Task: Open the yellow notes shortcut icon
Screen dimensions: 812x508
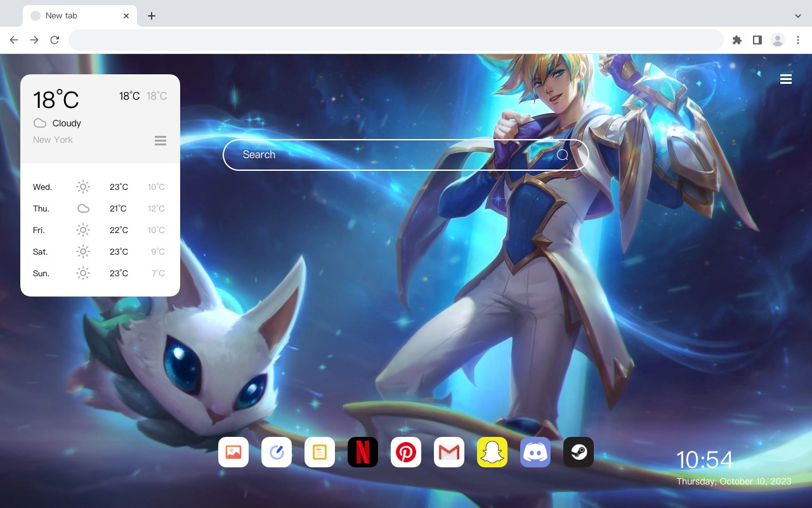Action: point(320,452)
